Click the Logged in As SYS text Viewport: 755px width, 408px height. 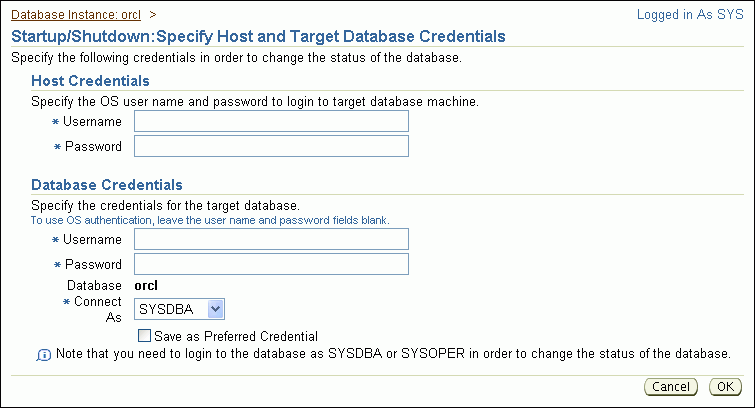(x=690, y=16)
